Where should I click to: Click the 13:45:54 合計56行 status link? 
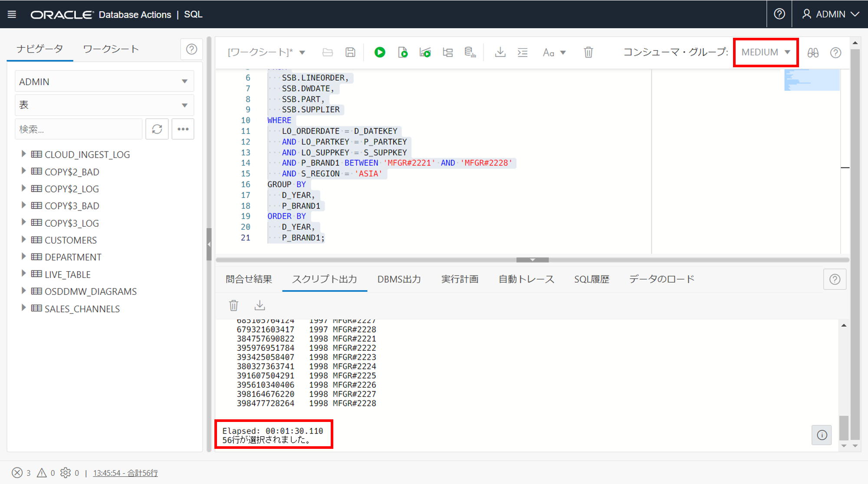point(125,473)
